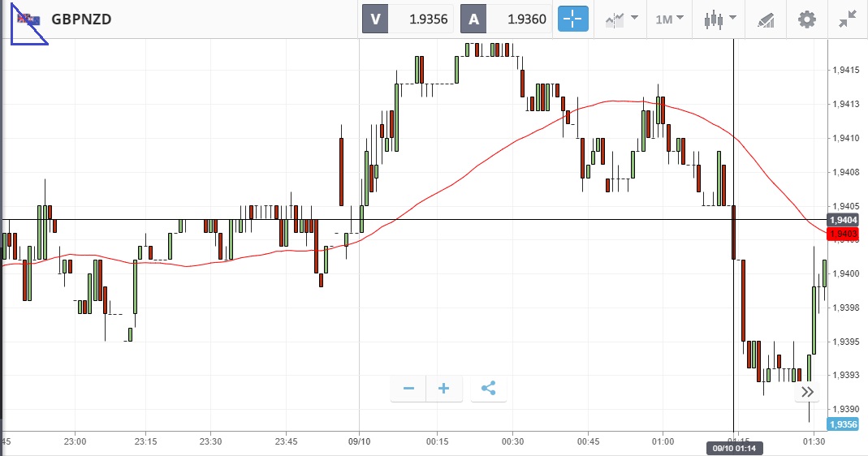
Task: Click the 00:15 label on time axis
Action: [436, 441]
